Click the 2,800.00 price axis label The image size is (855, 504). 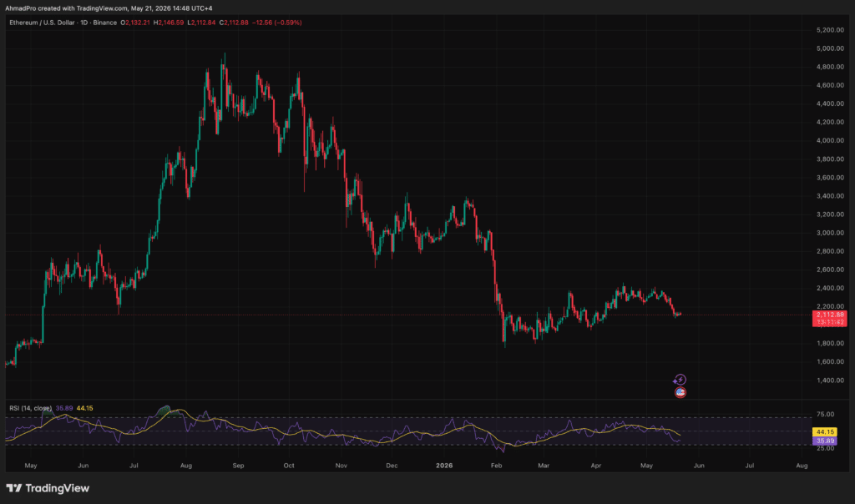830,251
